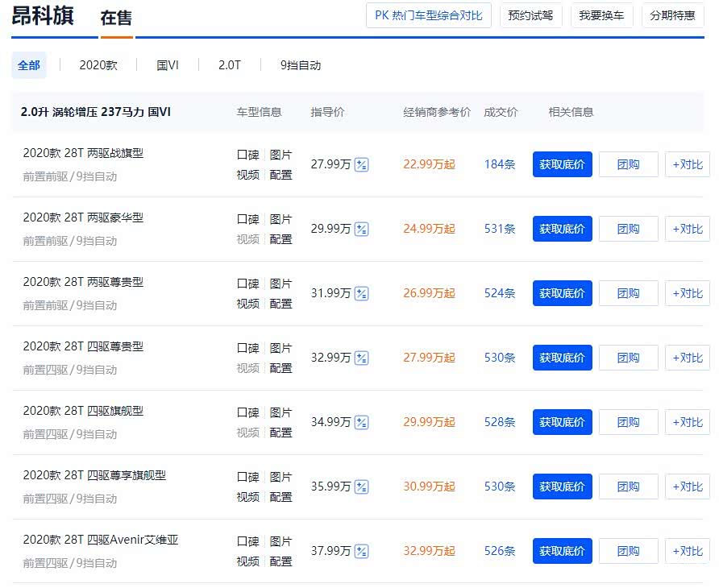Click 团购 for 两驱尊贵型
Screen dimensions: 719x588
[629, 293]
